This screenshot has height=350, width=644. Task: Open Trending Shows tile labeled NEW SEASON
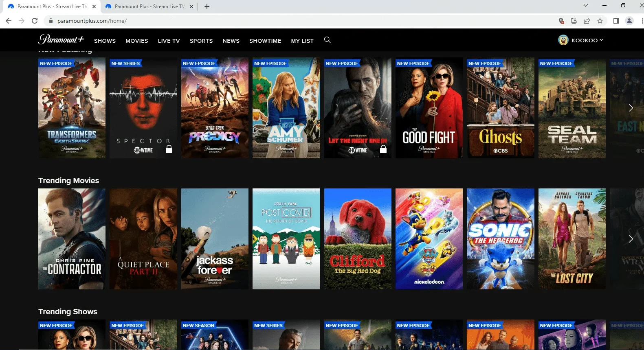[x=215, y=335]
